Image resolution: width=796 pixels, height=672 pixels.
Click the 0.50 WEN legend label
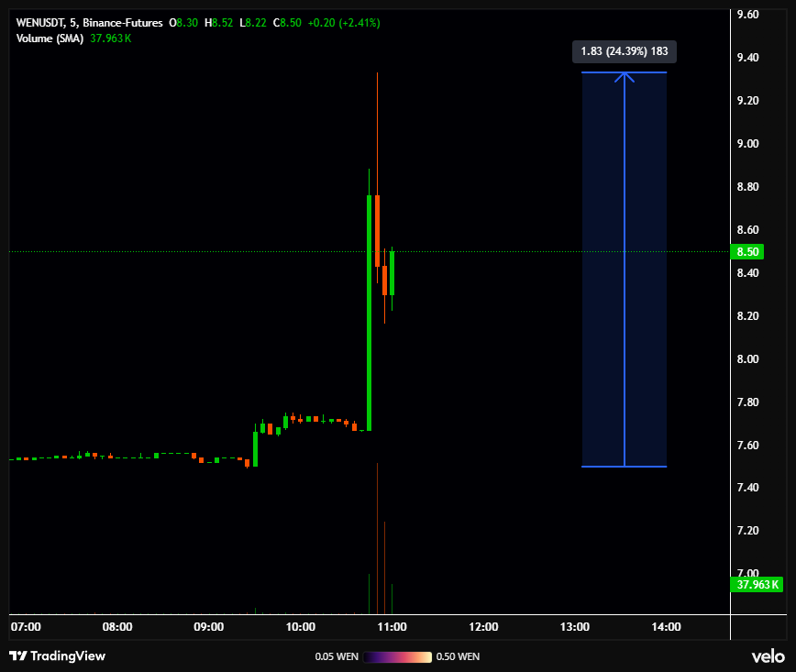click(x=458, y=656)
